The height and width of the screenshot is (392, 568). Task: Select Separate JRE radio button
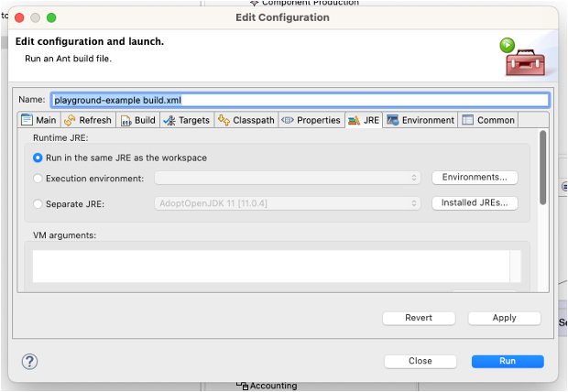(x=38, y=204)
